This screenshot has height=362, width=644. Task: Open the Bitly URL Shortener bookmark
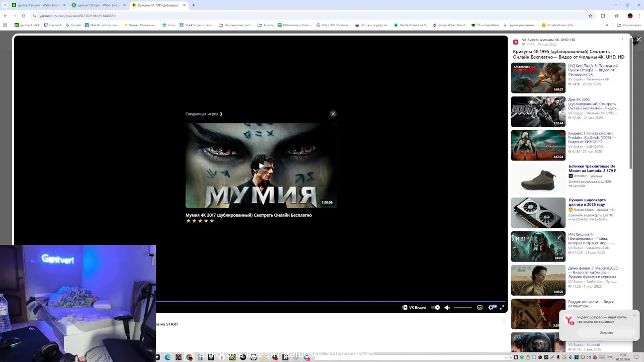[333, 25]
